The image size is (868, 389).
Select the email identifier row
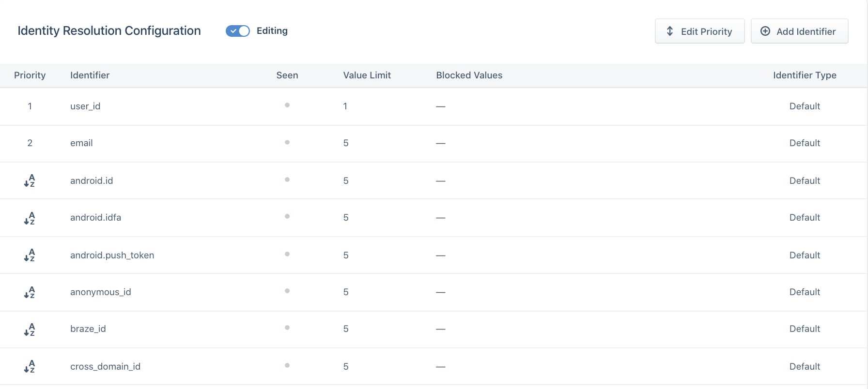(x=81, y=143)
